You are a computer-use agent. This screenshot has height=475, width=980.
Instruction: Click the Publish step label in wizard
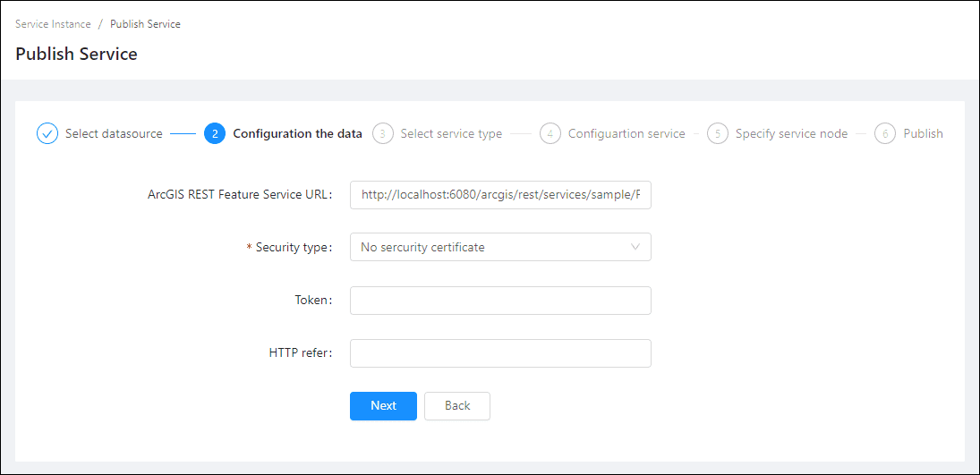pyautogui.click(x=923, y=133)
